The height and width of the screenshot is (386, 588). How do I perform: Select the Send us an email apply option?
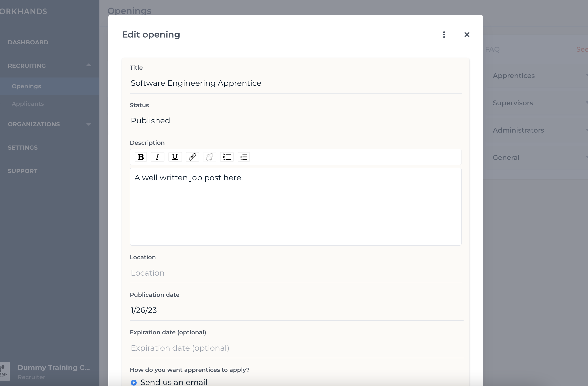tap(134, 382)
